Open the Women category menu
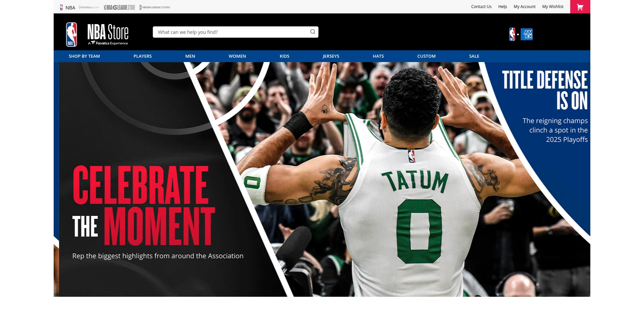644x333 pixels. click(237, 56)
